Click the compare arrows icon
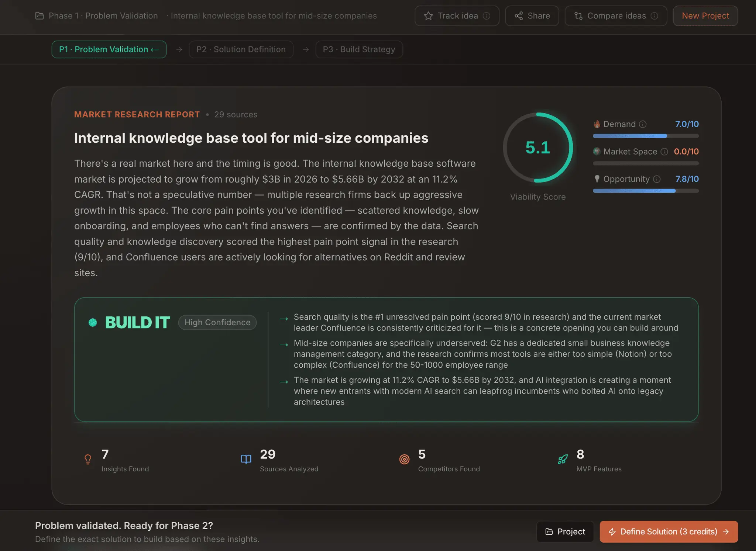 pyautogui.click(x=578, y=16)
